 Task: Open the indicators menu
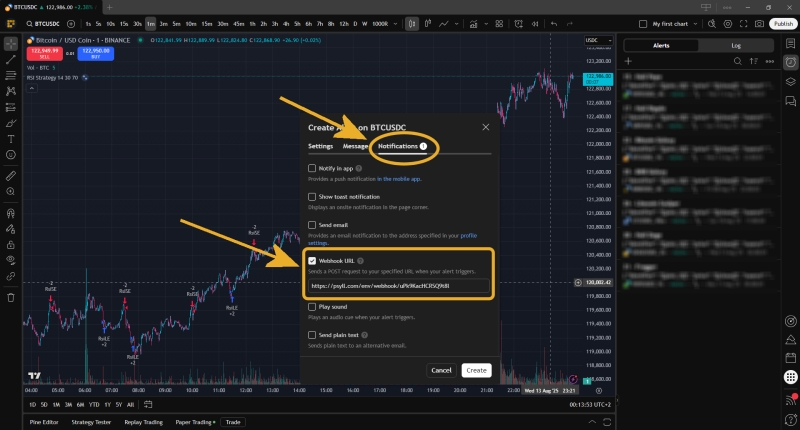click(x=473, y=24)
